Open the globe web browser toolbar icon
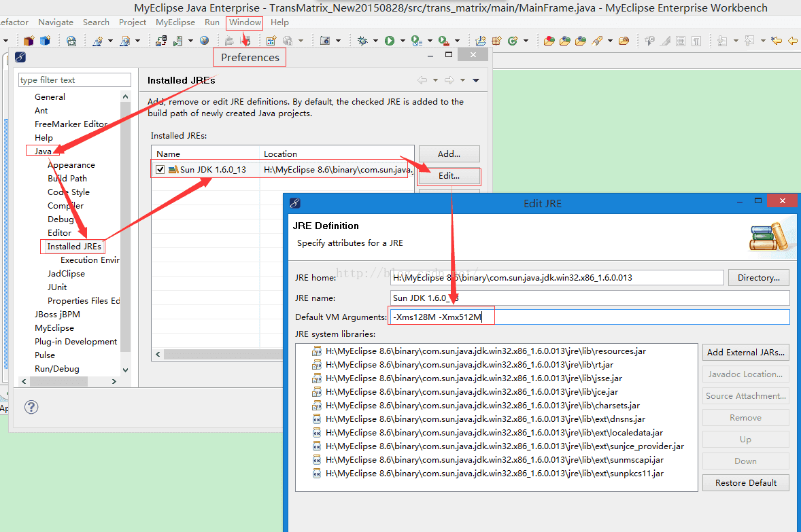801x532 pixels. tap(205, 41)
